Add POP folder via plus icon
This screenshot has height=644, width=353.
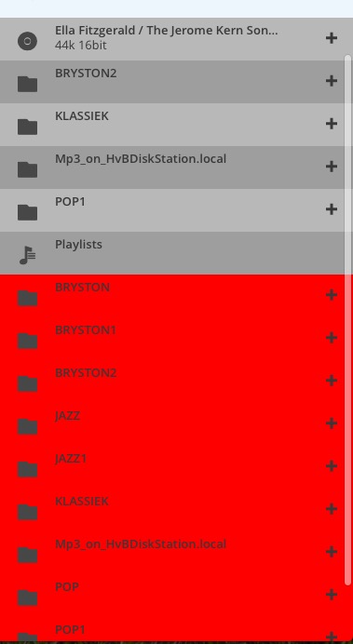click(332, 595)
